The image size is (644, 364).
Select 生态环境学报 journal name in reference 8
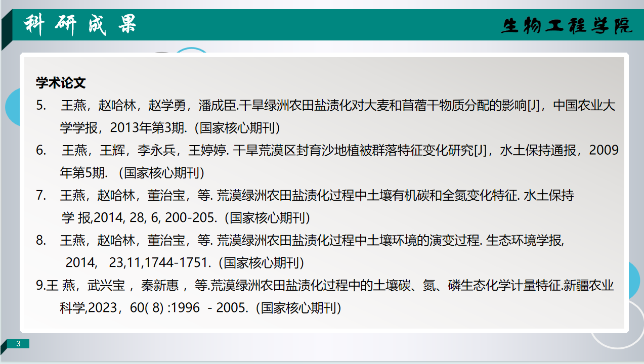click(x=524, y=241)
